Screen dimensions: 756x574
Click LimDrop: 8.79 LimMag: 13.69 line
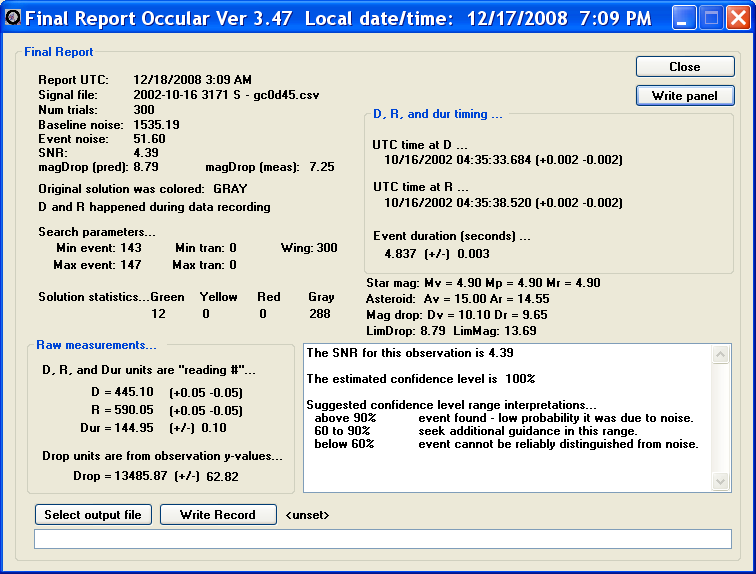click(x=451, y=331)
